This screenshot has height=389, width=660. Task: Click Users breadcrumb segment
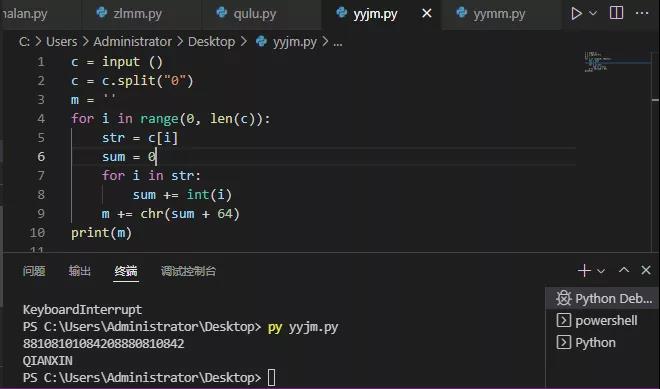pos(61,42)
